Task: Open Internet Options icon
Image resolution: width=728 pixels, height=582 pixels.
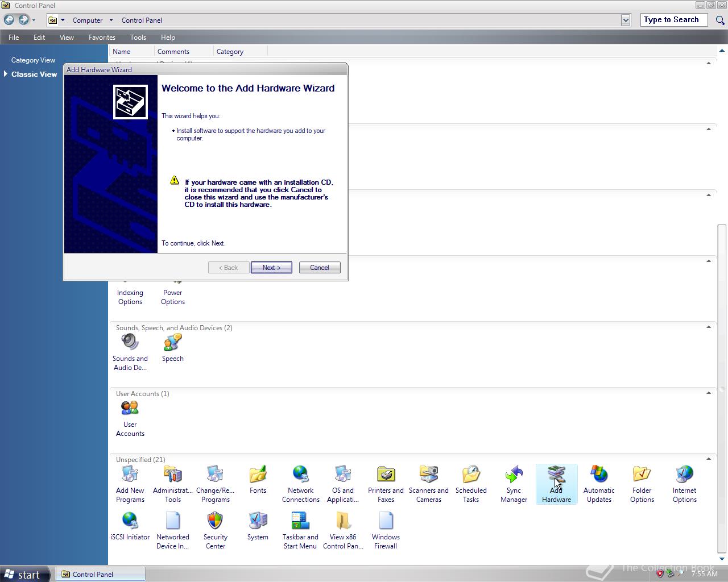Action: (684, 484)
